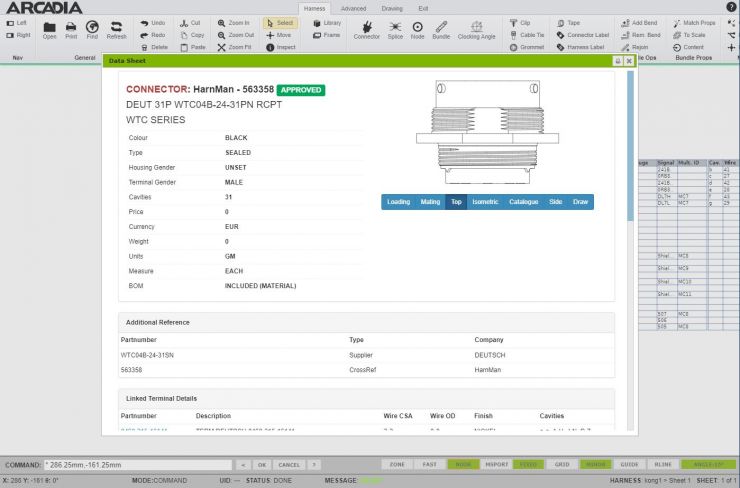The width and height of the screenshot is (740, 488).
Task: Show the Mating connector view
Action: point(430,202)
